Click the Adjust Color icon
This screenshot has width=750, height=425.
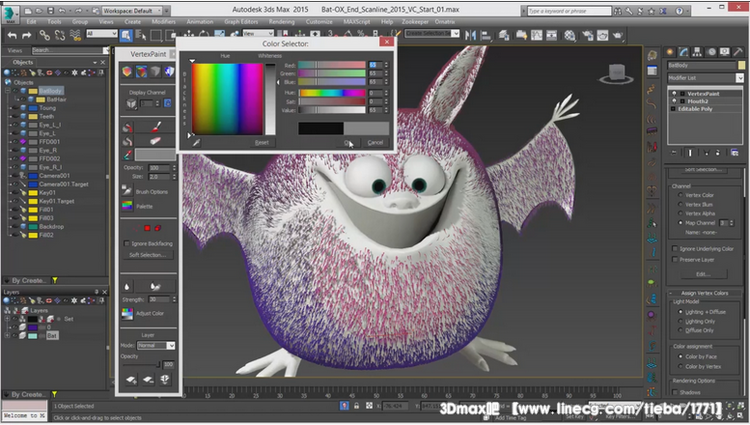[128, 313]
